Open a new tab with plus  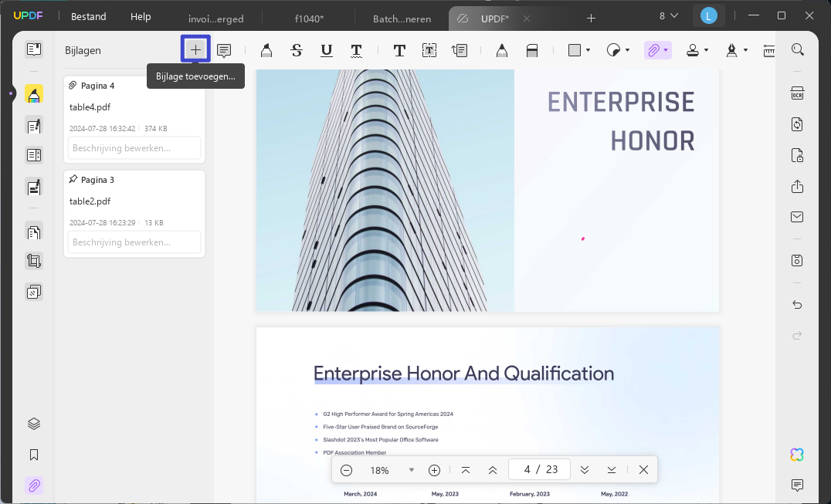pyautogui.click(x=591, y=19)
